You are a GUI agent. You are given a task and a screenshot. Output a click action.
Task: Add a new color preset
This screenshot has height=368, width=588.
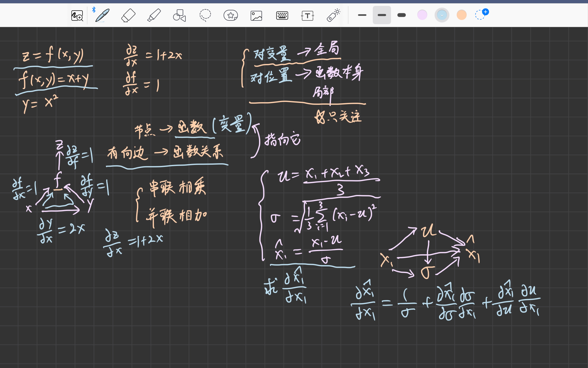(482, 14)
